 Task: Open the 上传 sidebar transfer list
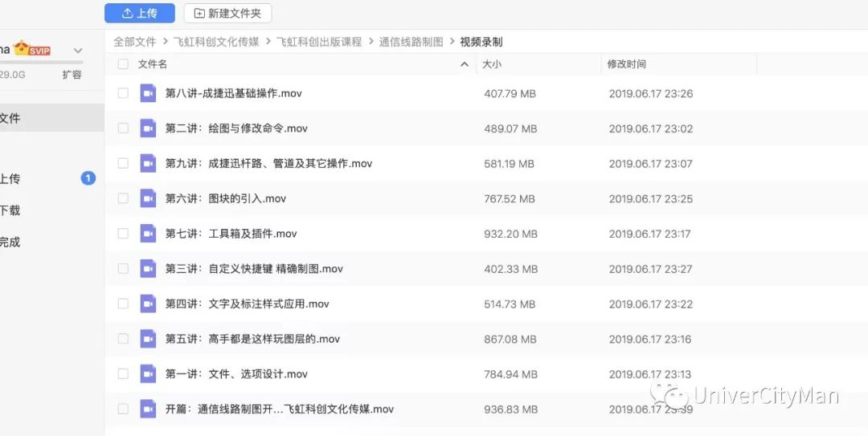[x=10, y=179]
